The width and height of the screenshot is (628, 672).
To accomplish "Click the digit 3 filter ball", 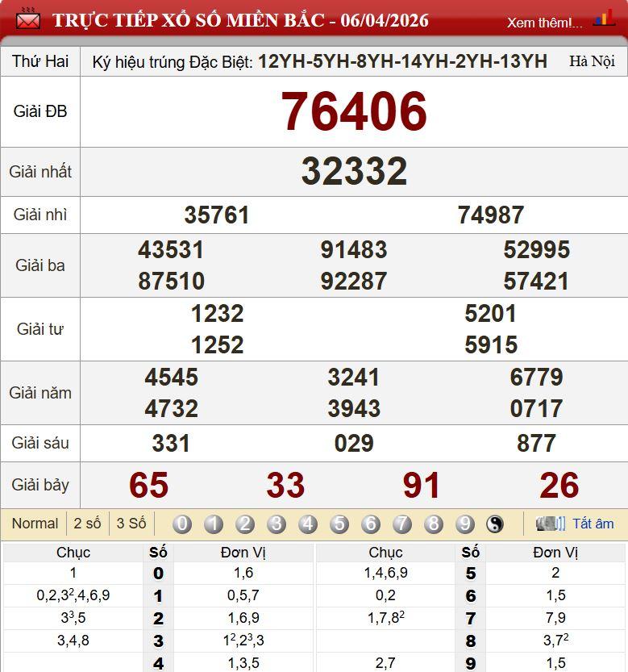I will pos(277,524).
